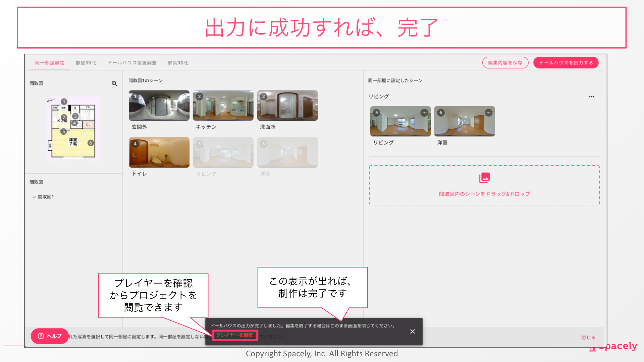Zoom the floor plan with magnifier icon

[114, 83]
